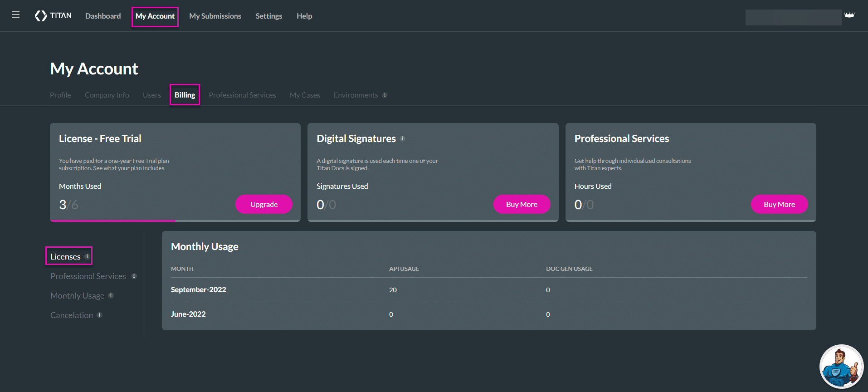Select the September-2022 usage row
Screen dimensions: 868x392
[x=488, y=290]
